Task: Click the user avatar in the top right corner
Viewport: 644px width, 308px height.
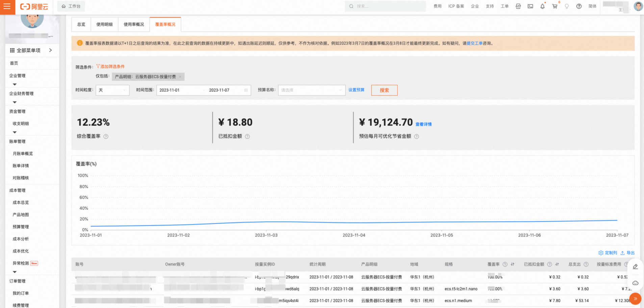Action: click(638, 6)
